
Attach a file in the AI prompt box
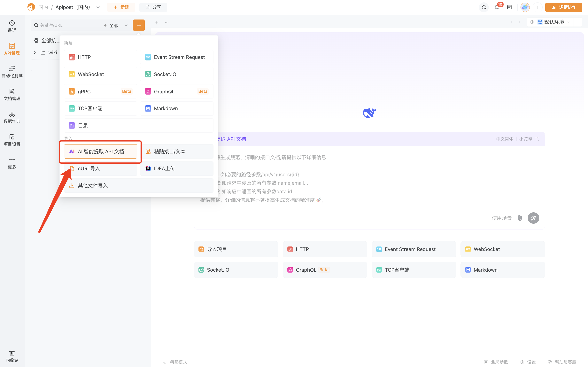coord(520,218)
